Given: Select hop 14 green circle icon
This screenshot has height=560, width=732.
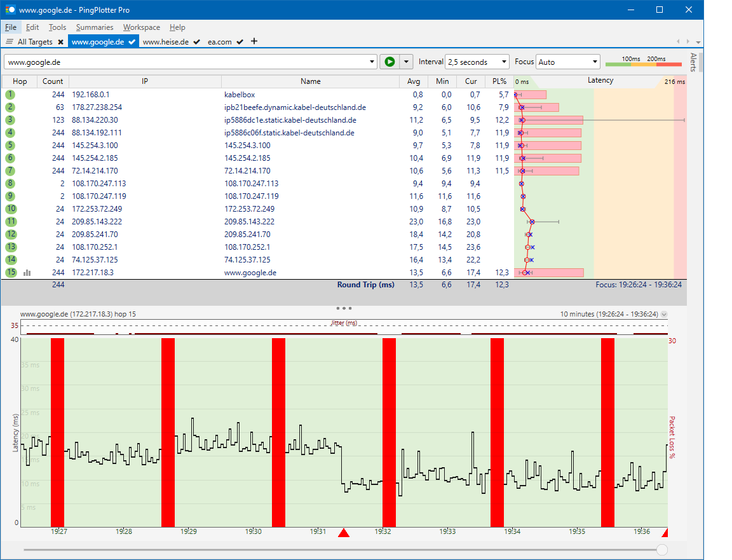Looking at the screenshot, I should (11, 260).
